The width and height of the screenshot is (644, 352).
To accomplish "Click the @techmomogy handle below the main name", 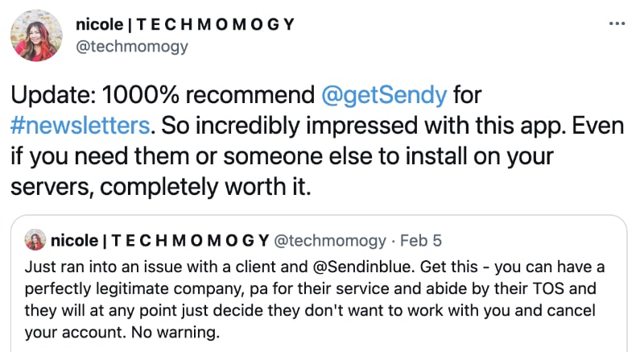I will [x=132, y=47].
